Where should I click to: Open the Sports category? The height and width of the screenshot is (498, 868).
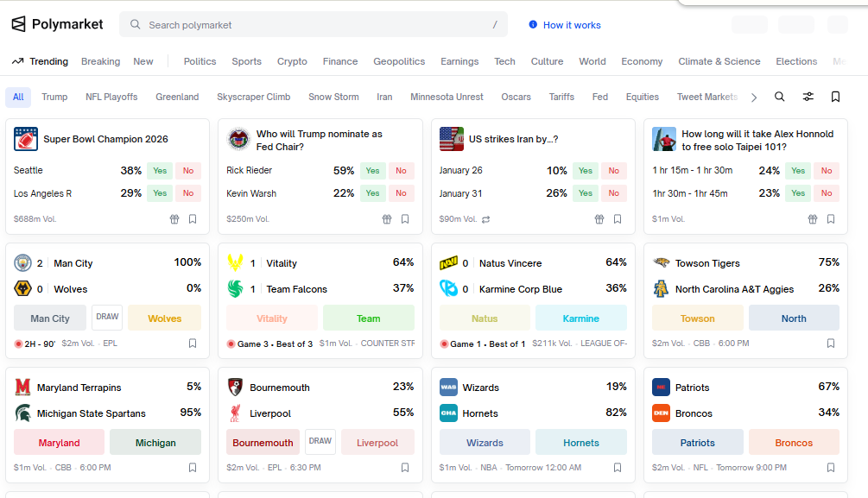[246, 61]
